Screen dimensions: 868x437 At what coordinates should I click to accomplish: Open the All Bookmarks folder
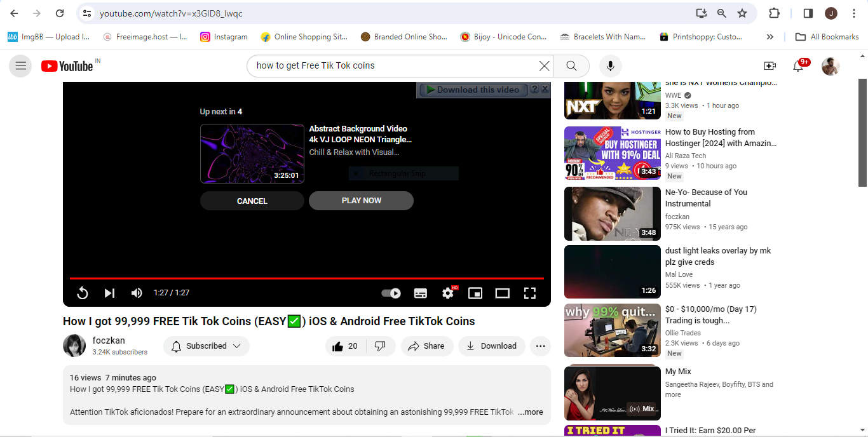(827, 37)
